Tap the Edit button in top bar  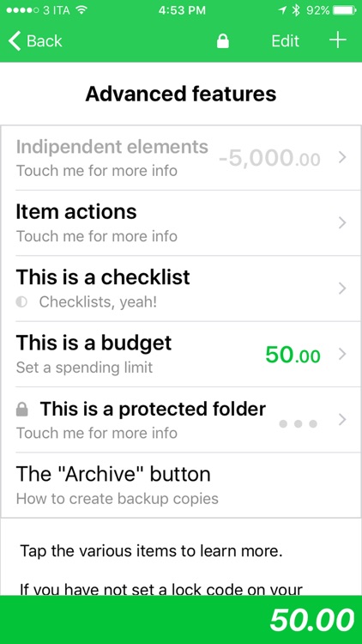(286, 41)
